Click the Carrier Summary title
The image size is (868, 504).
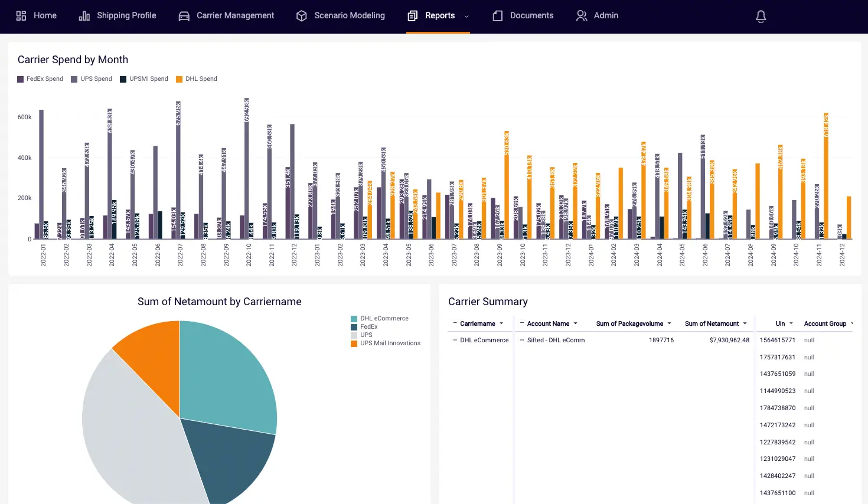coord(488,302)
